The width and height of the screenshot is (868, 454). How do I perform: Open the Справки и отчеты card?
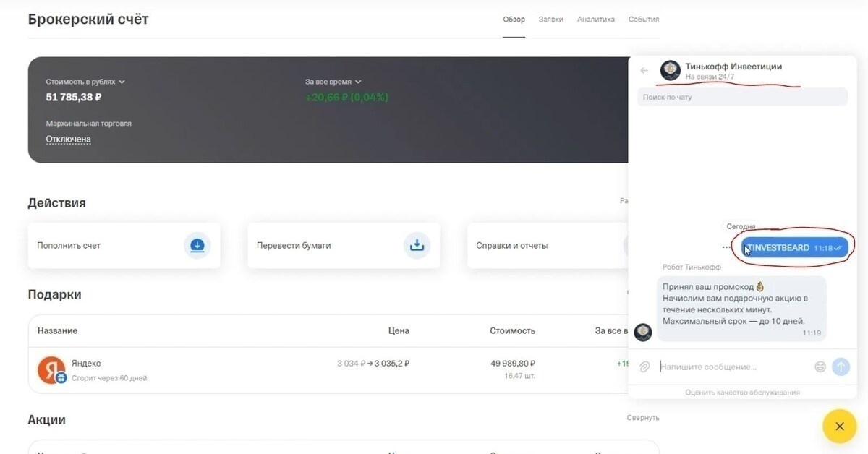pyautogui.click(x=548, y=246)
